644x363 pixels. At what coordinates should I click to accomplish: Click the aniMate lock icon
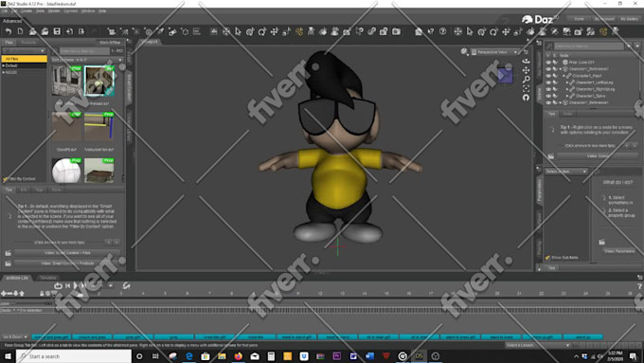click(42, 294)
